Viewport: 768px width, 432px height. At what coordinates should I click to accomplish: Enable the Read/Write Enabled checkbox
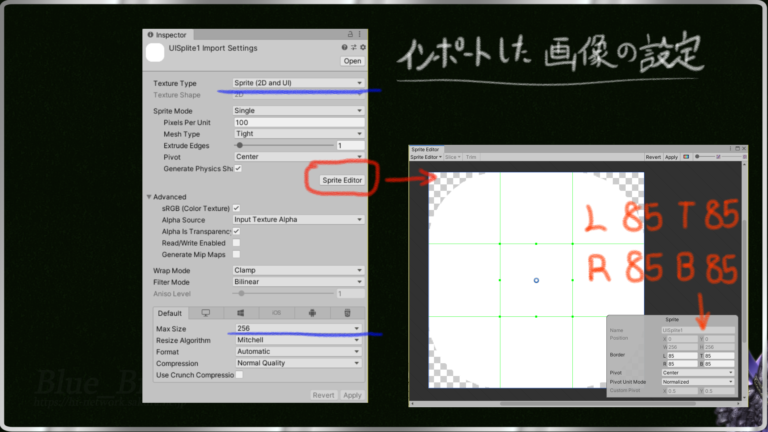point(236,242)
